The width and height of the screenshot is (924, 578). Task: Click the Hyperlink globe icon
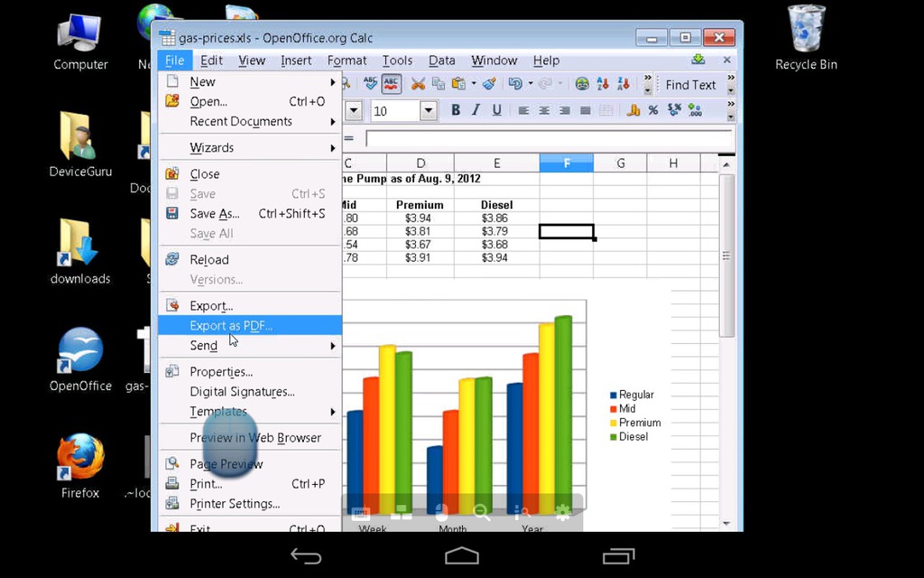click(582, 84)
